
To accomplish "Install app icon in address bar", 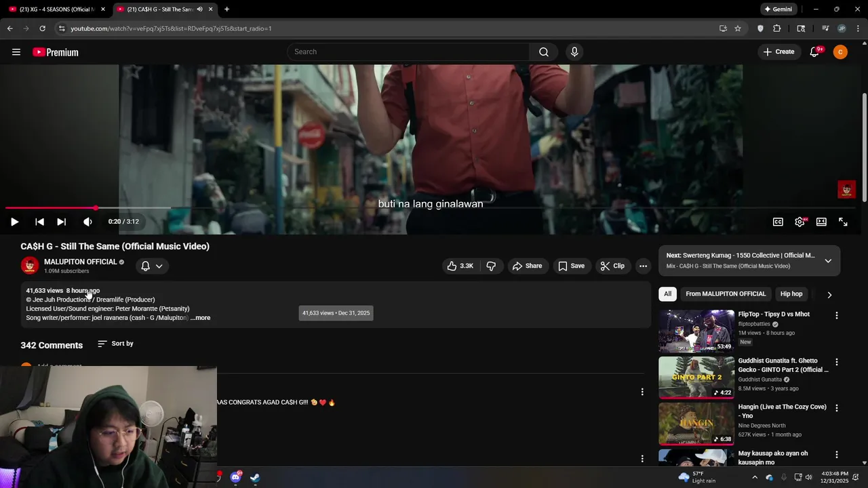I will pyautogui.click(x=723, y=28).
